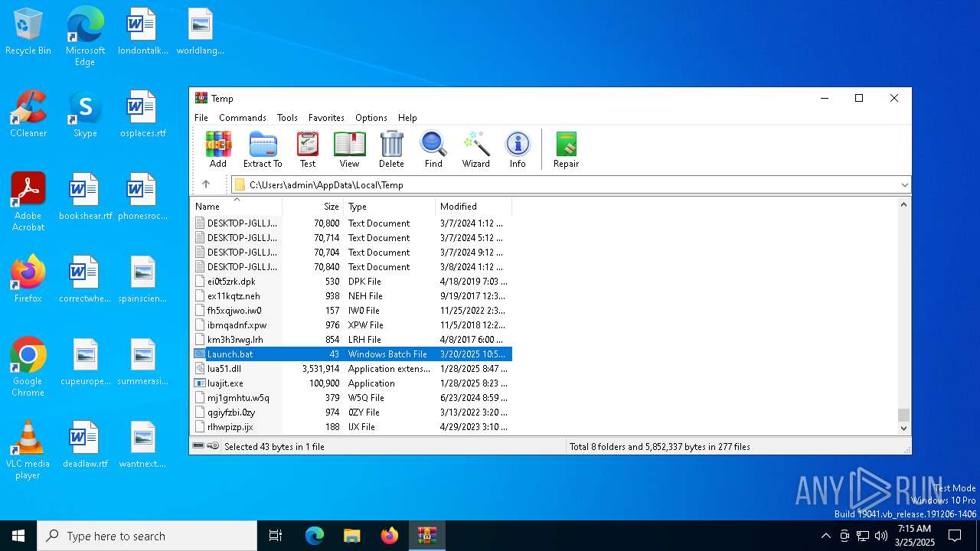The width and height of the screenshot is (980, 551).
Task: Select Google Chrome desktop shortcut
Action: (28, 367)
